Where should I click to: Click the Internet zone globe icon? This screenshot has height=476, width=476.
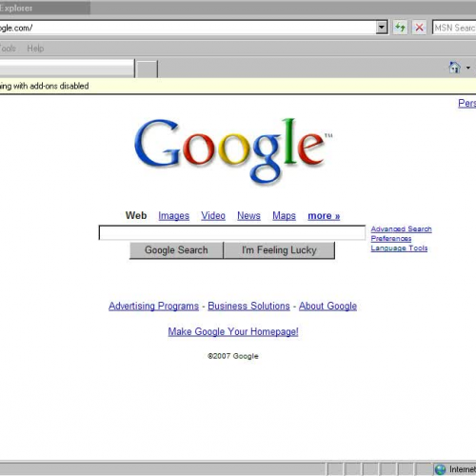(x=440, y=469)
